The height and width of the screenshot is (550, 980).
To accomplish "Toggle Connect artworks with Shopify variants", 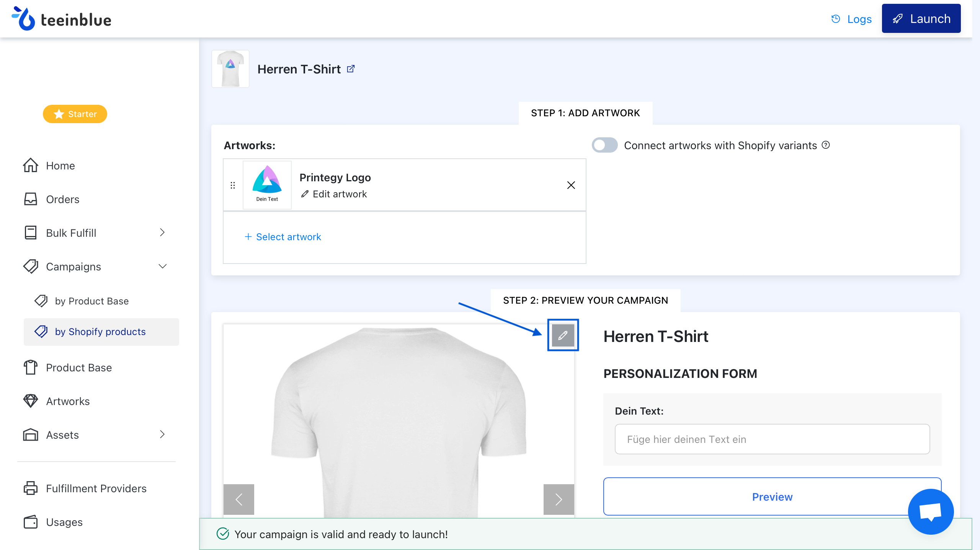I will pyautogui.click(x=604, y=145).
